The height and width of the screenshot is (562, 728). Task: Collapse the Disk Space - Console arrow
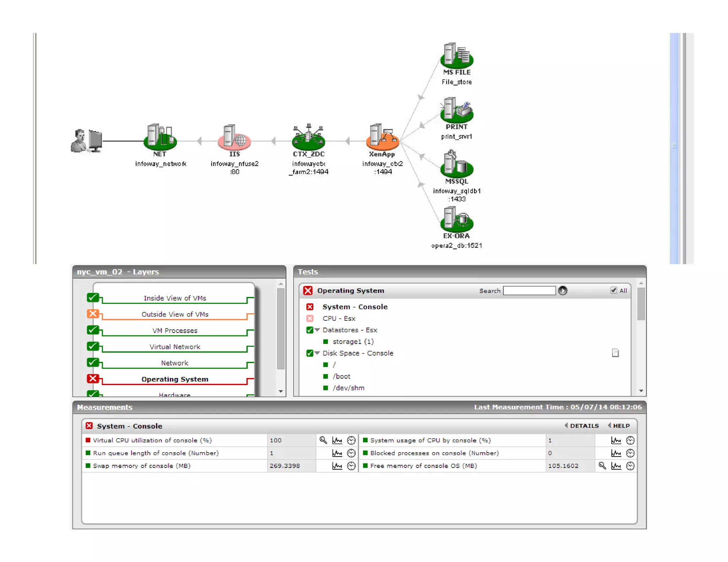pos(317,353)
